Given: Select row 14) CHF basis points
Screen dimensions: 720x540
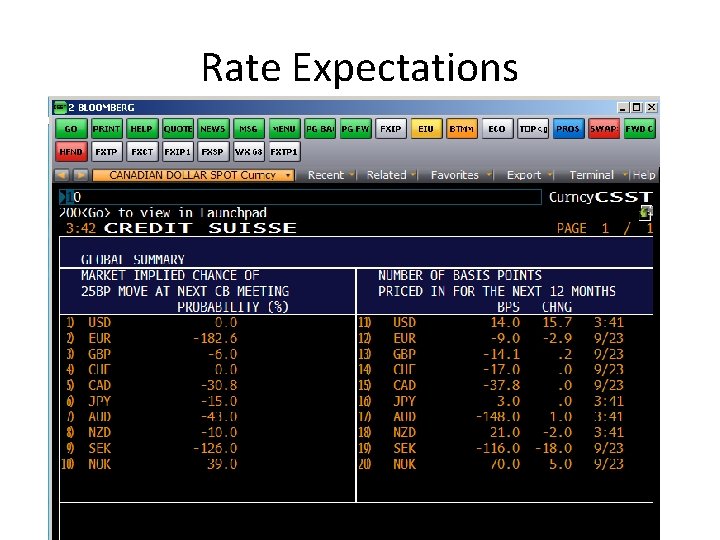Looking at the screenshot, I should [491, 370].
